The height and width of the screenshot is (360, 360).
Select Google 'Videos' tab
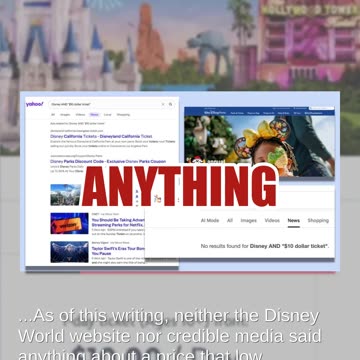[272, 220]
